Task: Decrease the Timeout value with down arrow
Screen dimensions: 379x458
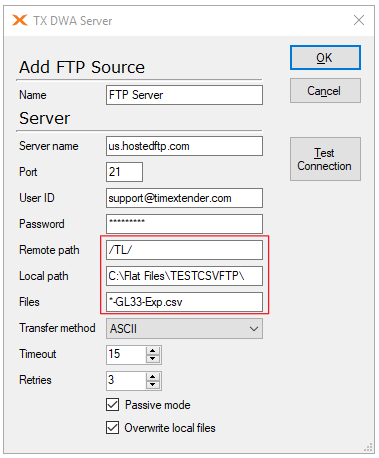Action: [x=153, y=359]
